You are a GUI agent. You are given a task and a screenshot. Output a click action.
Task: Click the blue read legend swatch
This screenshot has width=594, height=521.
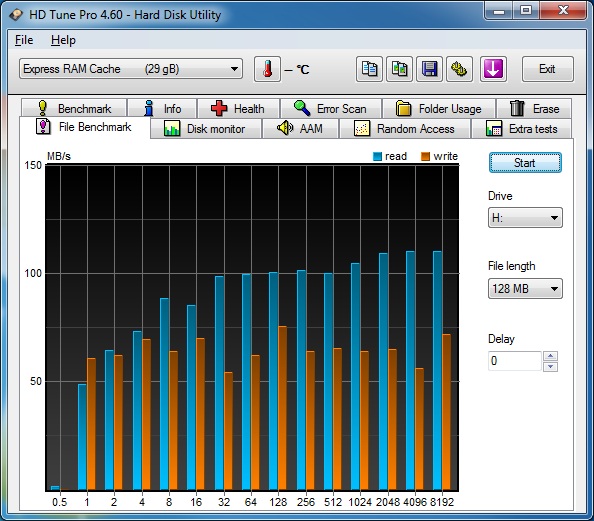tap(377, 156)
